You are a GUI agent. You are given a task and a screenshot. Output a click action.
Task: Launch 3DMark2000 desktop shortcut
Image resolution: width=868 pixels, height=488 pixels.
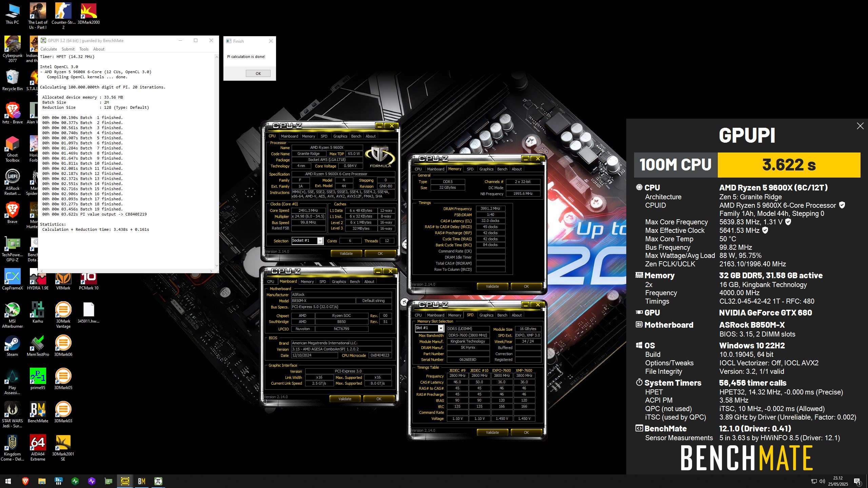coord(88,14)
